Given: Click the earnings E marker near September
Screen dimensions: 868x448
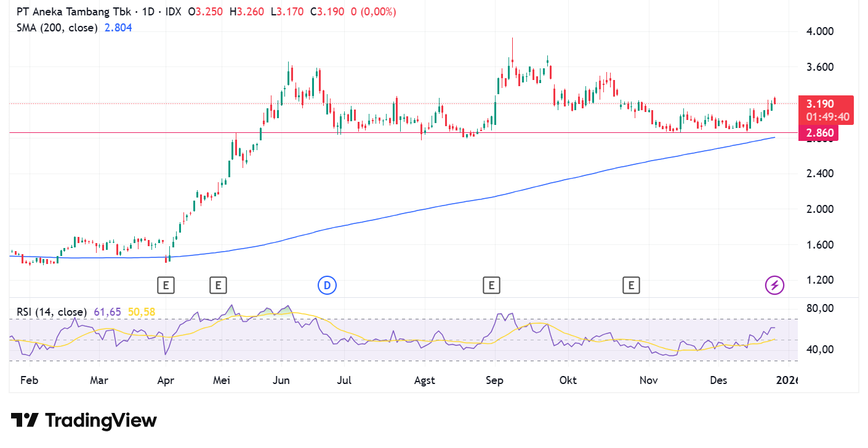Looking at the screenshot, I should [491, 285].
